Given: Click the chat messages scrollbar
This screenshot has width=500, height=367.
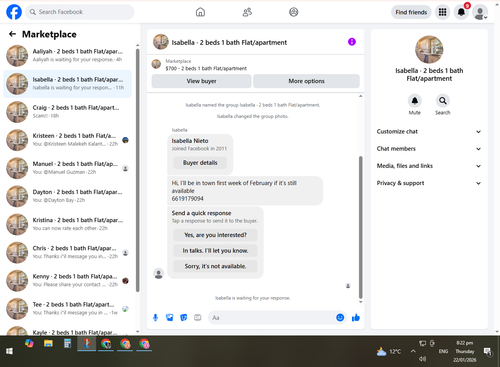Looking at the screenshot, I should [360, 227].
